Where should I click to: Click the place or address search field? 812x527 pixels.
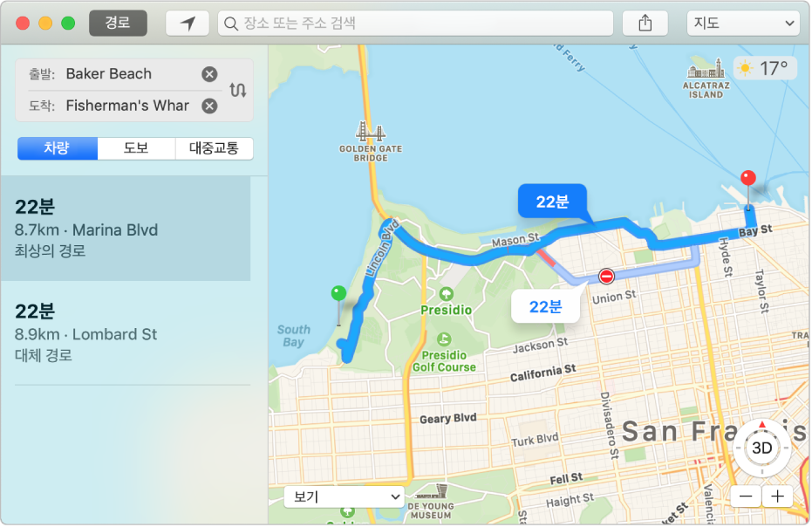[x=416, y=23]
